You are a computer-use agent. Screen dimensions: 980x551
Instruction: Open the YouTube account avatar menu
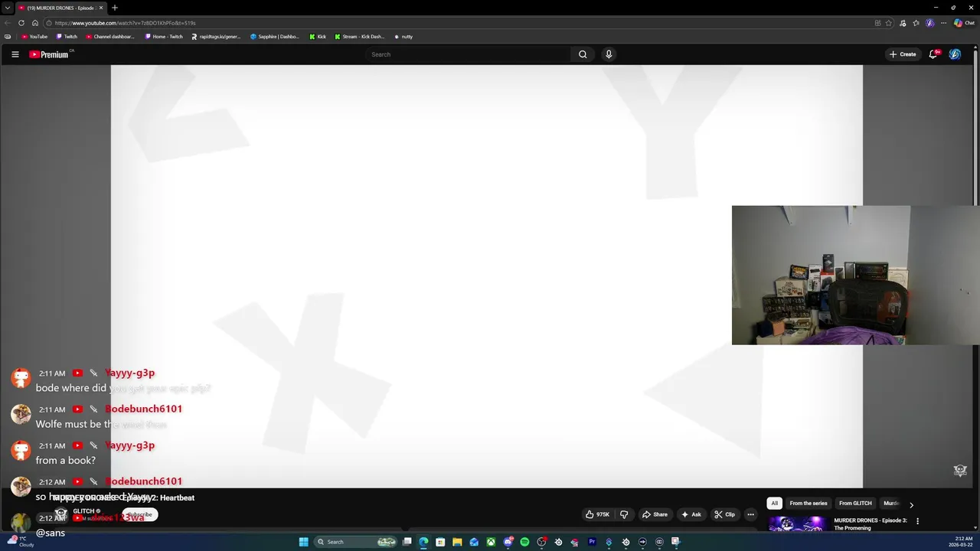(955, 54)
